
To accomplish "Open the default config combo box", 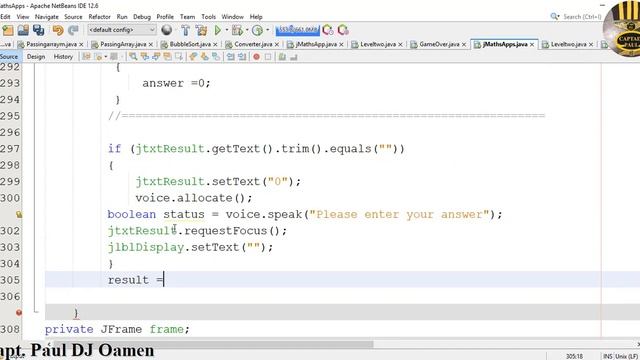I will click(122, 30).
